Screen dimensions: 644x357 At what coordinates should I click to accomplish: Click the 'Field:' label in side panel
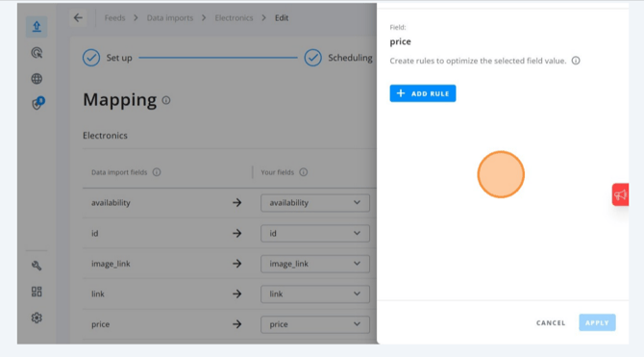click(x=398, y=27)
